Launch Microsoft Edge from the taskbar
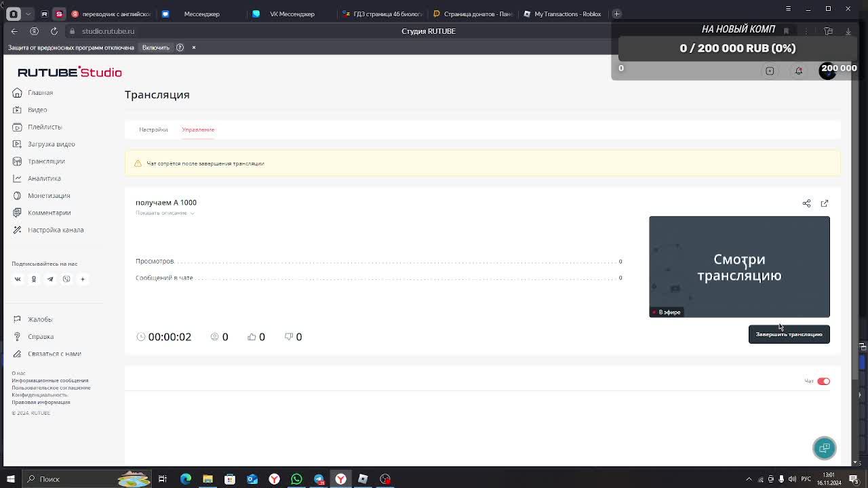The height and width of the screenshot is (488, 868). pos(185,479)
